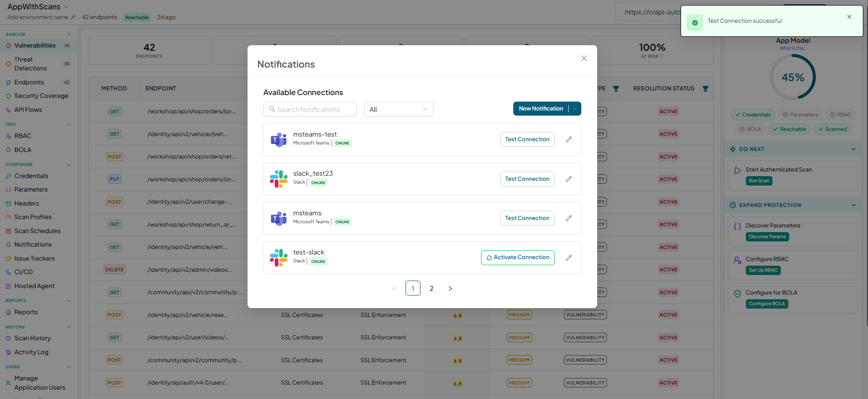Collapse the Do Next section
The height and width of the screenshot is (399, 868).
coord(854,149)
